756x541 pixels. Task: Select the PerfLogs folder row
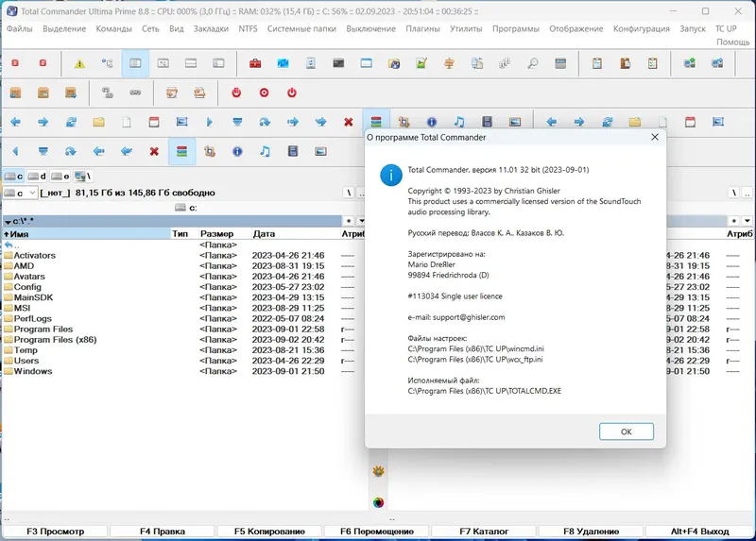point(183,318)
